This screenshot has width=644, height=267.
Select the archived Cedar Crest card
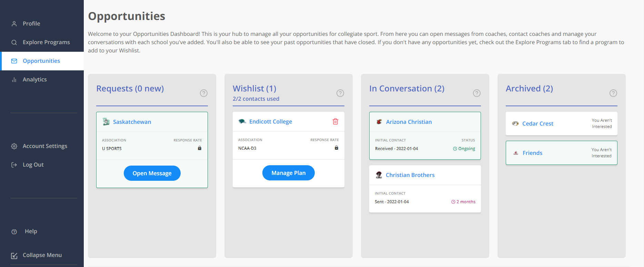(x=561, y=123)
